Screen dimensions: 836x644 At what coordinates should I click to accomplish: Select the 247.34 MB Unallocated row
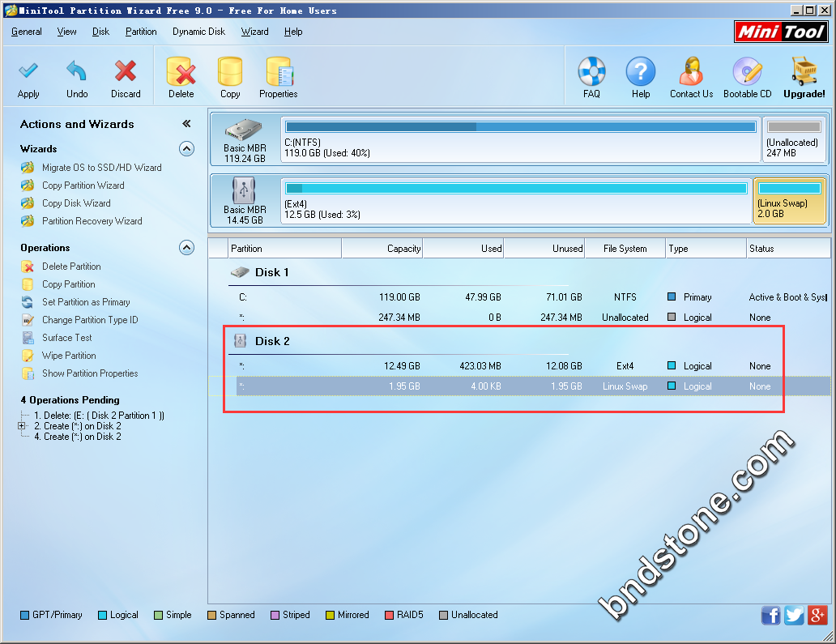(520, 318)
